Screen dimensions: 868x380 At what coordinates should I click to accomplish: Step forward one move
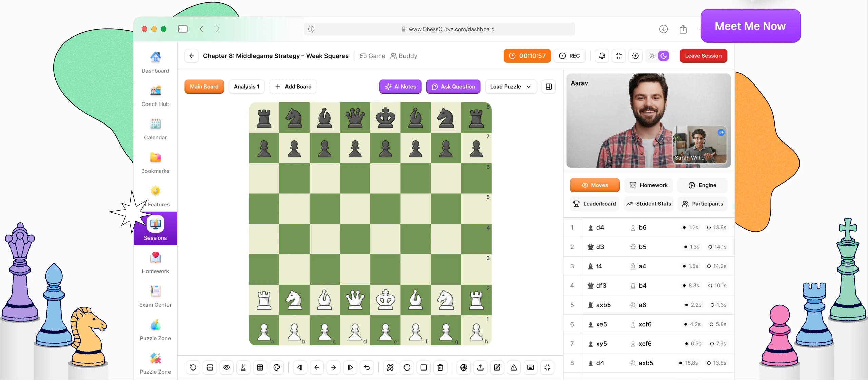click(333, 367)
